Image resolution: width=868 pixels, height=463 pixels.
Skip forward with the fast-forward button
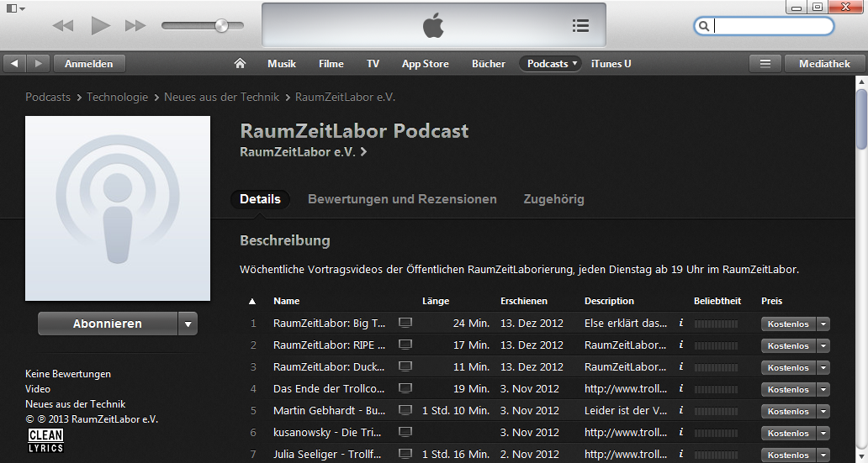coord(135,25)
